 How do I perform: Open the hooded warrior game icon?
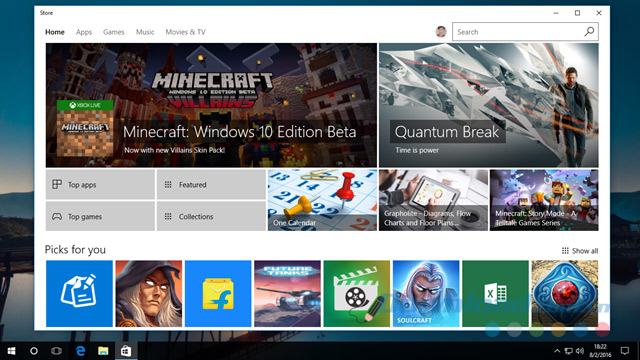coord(149,293)
